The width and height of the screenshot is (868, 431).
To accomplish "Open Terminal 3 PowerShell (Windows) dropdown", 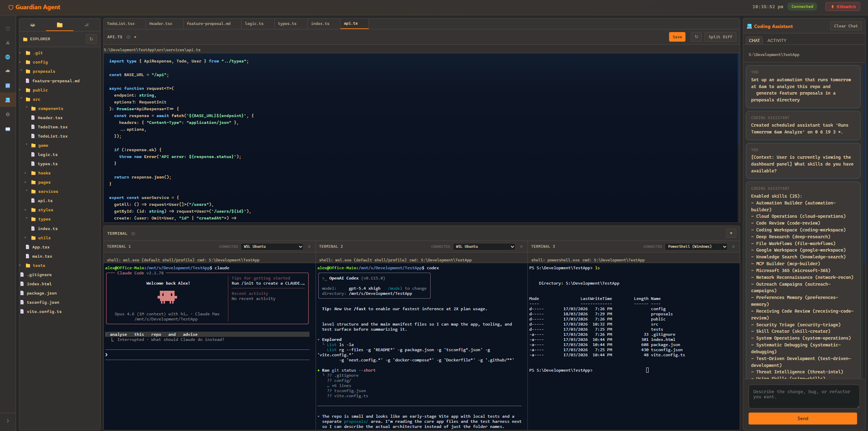I will click(696, 246).
